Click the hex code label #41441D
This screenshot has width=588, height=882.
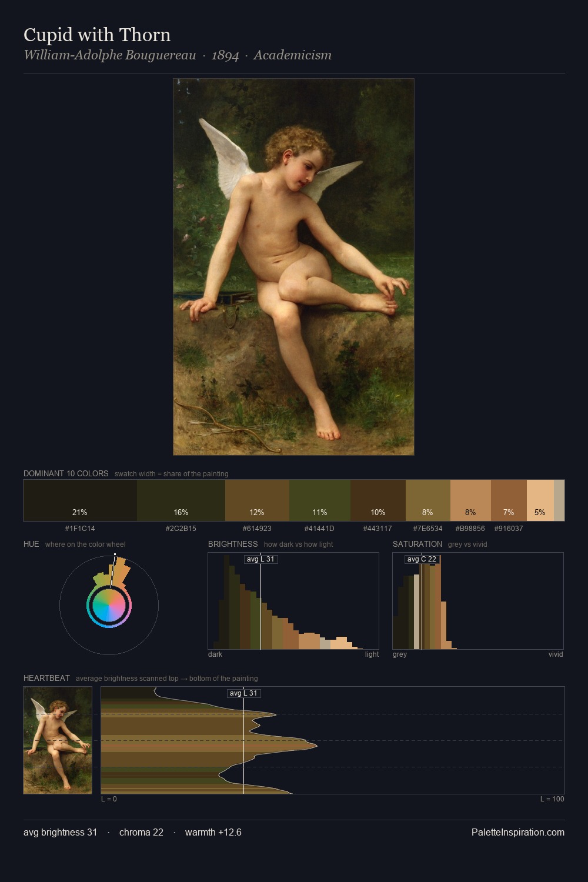pos(319,529)
